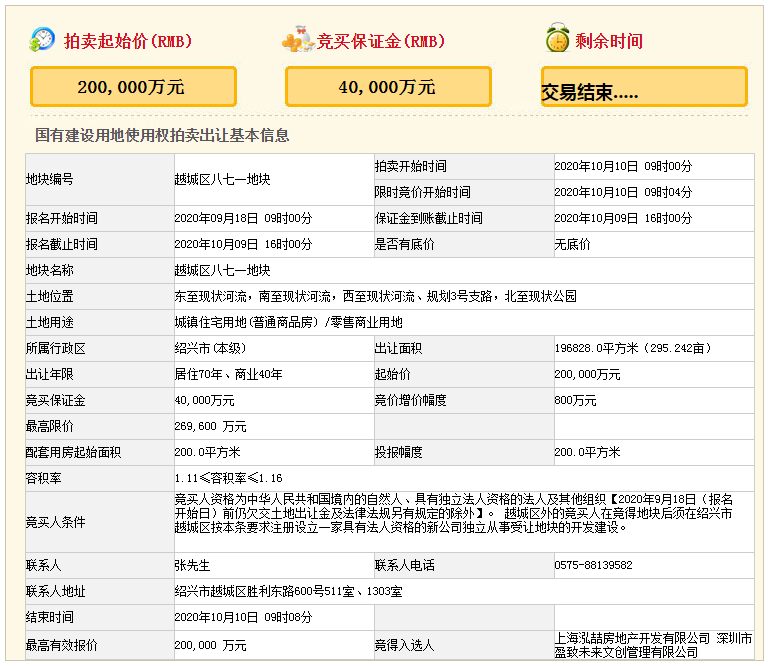The width and height of the screenshot is (773, 666).
Task: Click the 报名截止时间 label
Action: [62, 245]
